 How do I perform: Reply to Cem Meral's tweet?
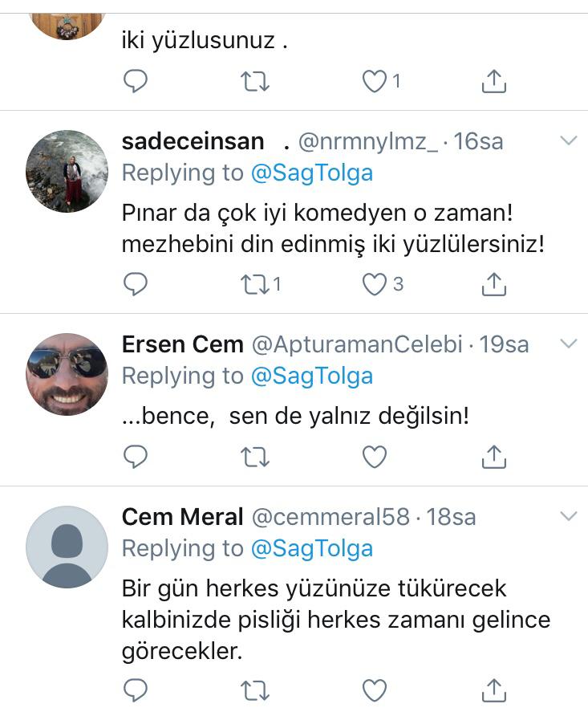click(136, 690)
